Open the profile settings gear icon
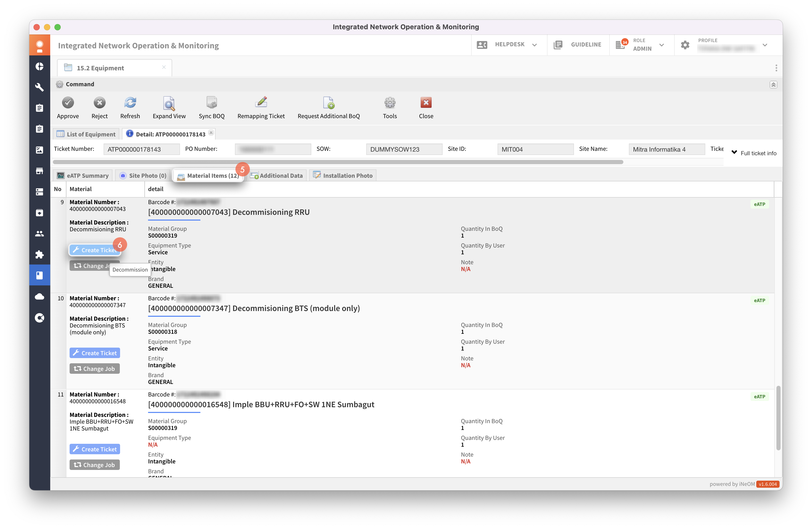Viewport: 812px width, 529px height. point(685,45)
